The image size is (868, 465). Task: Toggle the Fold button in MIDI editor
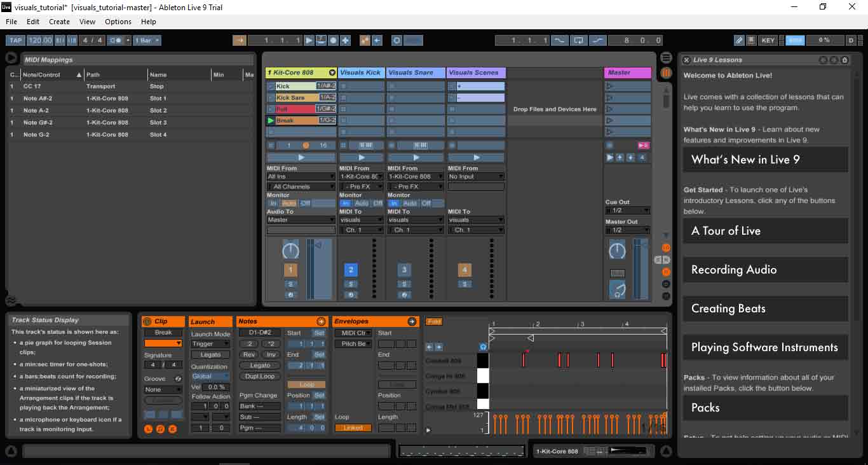click(434, 322)
